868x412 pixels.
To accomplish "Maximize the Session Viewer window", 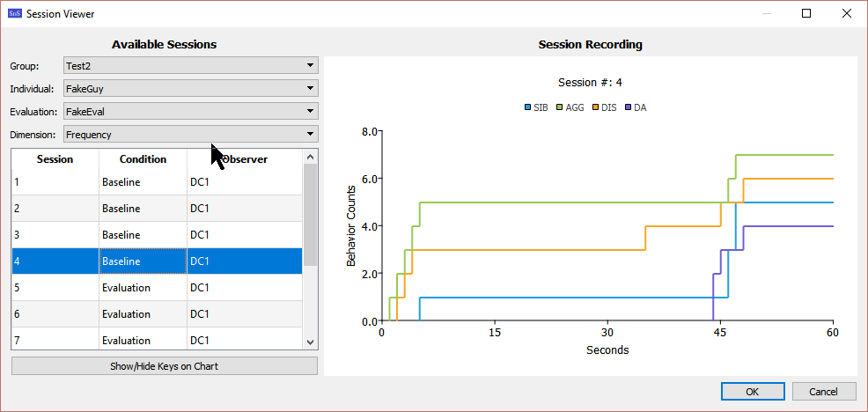I will tap(806, 14).
